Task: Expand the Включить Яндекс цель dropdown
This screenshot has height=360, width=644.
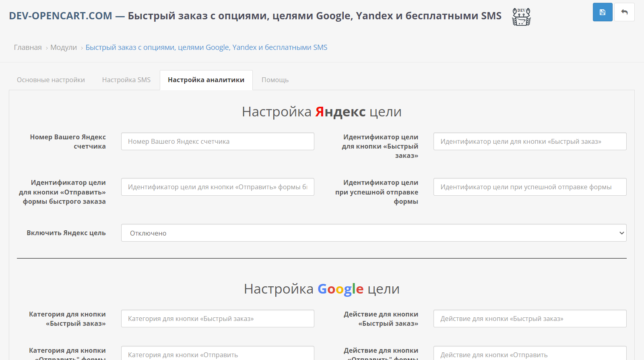Action: [374, 233]
